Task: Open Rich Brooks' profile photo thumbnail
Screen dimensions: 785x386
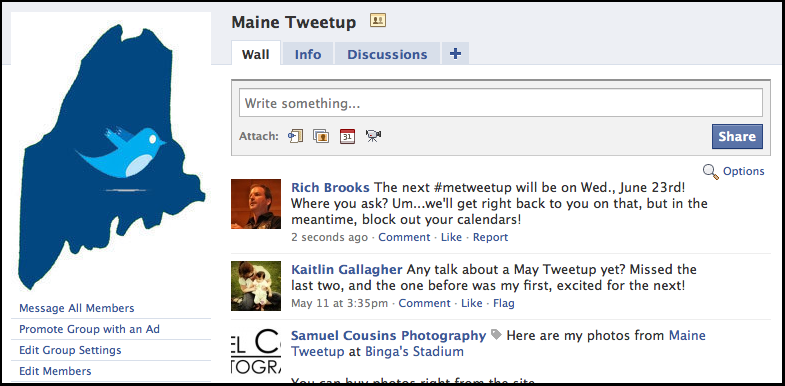Action: point(256,204)
